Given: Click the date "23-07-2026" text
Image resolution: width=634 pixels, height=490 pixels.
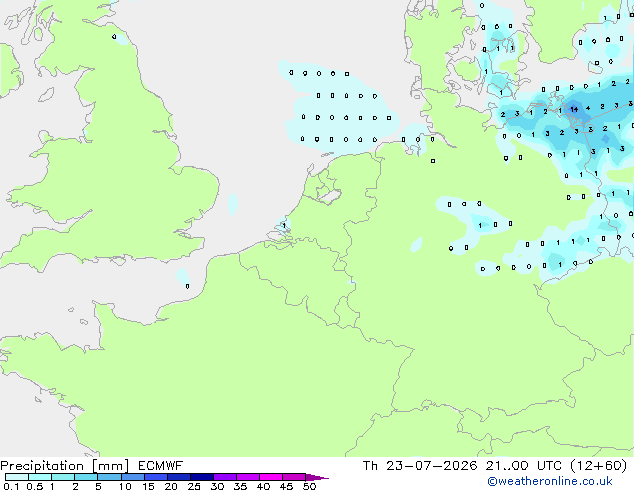Looking at the screenshot, I should point(431,466).
